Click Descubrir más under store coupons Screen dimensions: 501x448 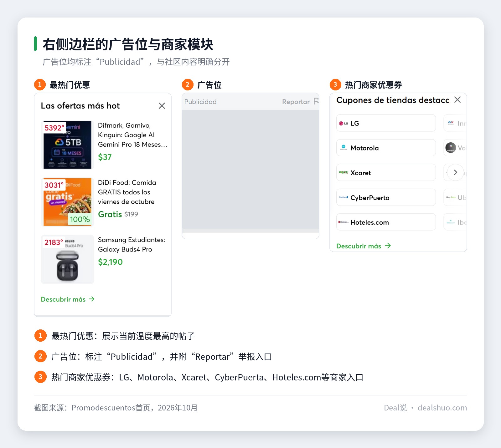pos(364,246)
